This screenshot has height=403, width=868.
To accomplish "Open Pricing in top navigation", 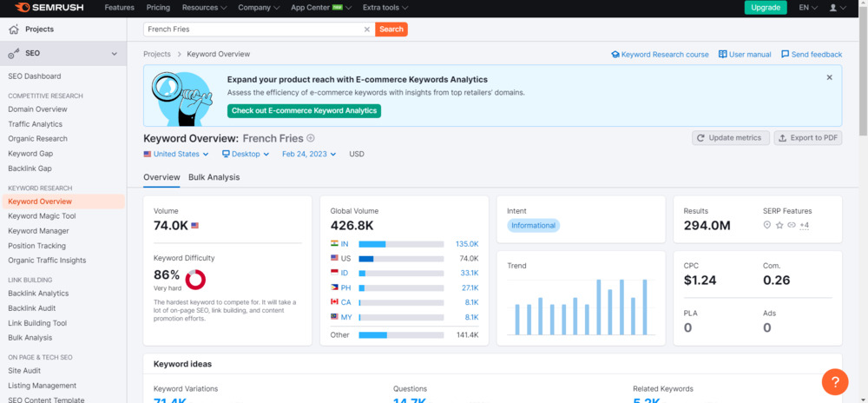I will tap(158, 8).
